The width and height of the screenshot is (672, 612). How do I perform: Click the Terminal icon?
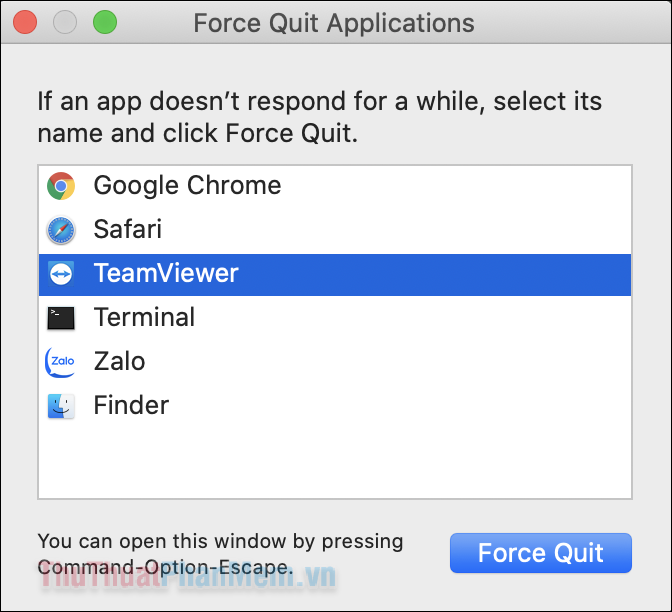pos(61,318)
